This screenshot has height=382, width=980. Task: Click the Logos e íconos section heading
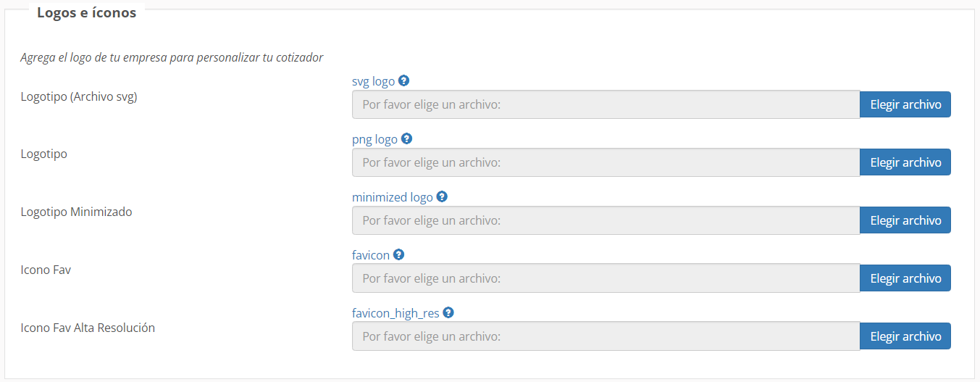(86, 13)
